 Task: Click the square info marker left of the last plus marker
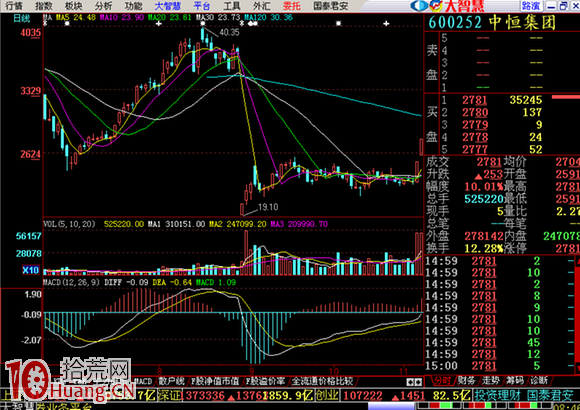point(338,24)
